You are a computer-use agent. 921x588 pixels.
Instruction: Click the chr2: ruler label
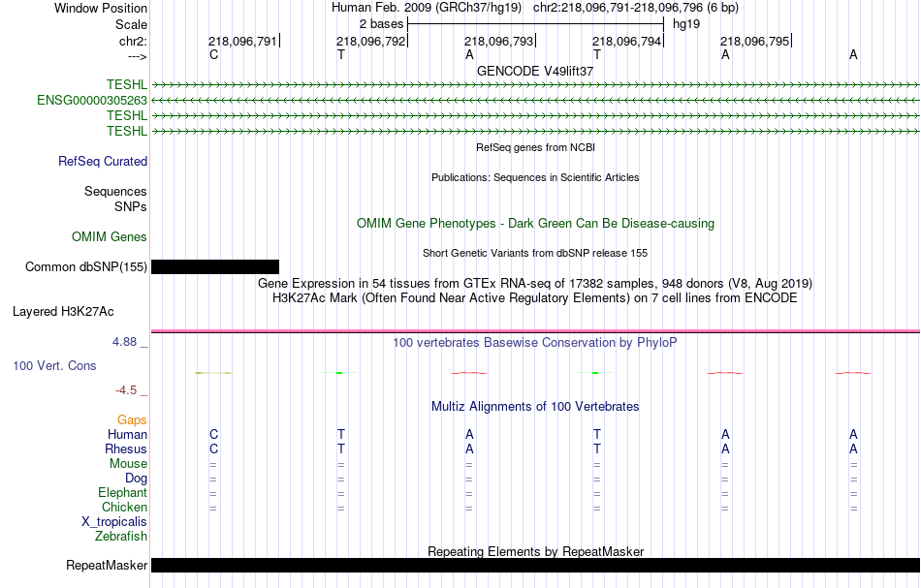click(x=133, y=41)
